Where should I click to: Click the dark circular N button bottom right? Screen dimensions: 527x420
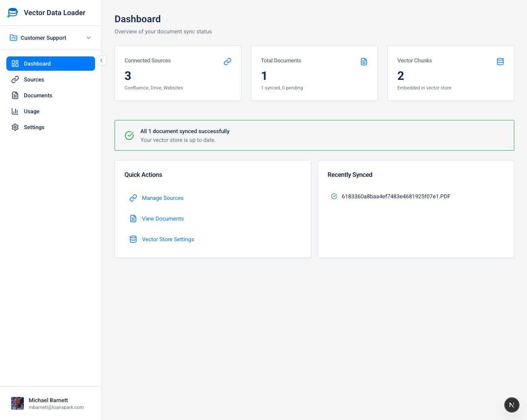511,405
